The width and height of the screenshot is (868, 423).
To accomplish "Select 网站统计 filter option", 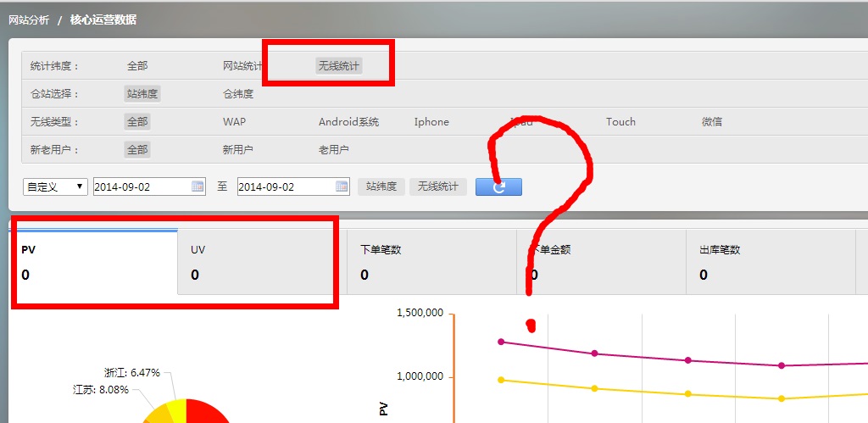I will [x=242, y=66].
